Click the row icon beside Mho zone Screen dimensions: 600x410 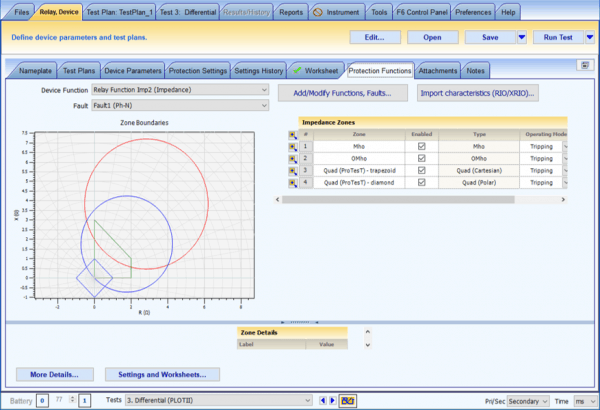291,145
